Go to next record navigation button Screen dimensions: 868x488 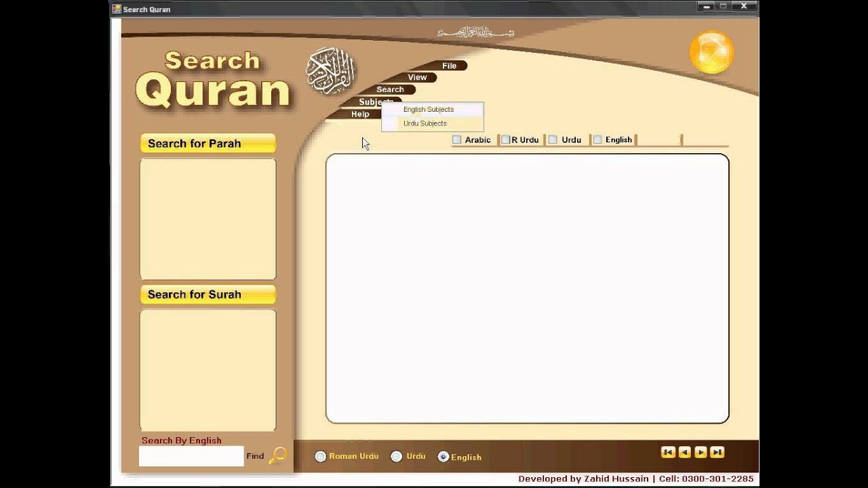[x=701, y=452]
